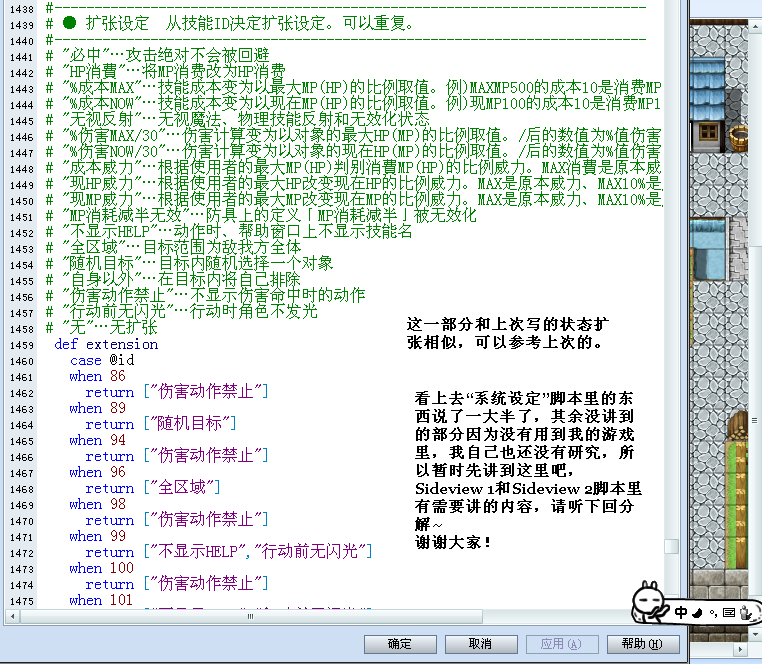Click the "%成本MAX" comment line
Viewport: 762px width, 664px height.
(354, 88)
